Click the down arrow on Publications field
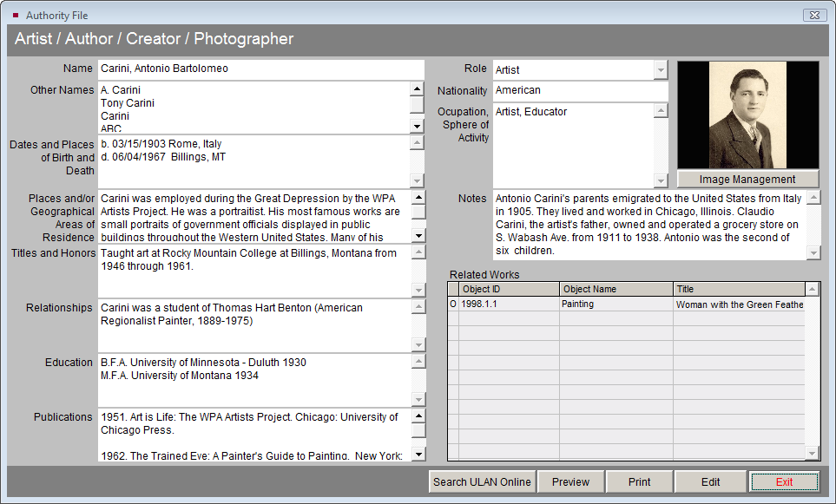Screen dimensions: 836x504 418,455
